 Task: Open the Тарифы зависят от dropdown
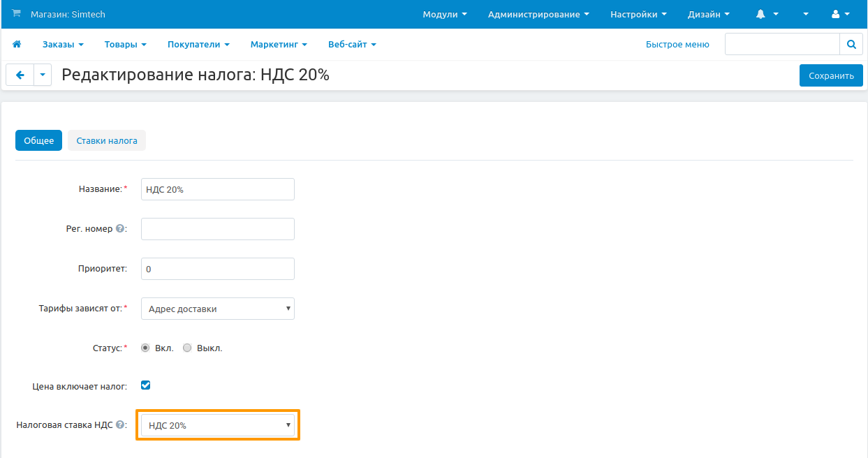tap(217, 309)
